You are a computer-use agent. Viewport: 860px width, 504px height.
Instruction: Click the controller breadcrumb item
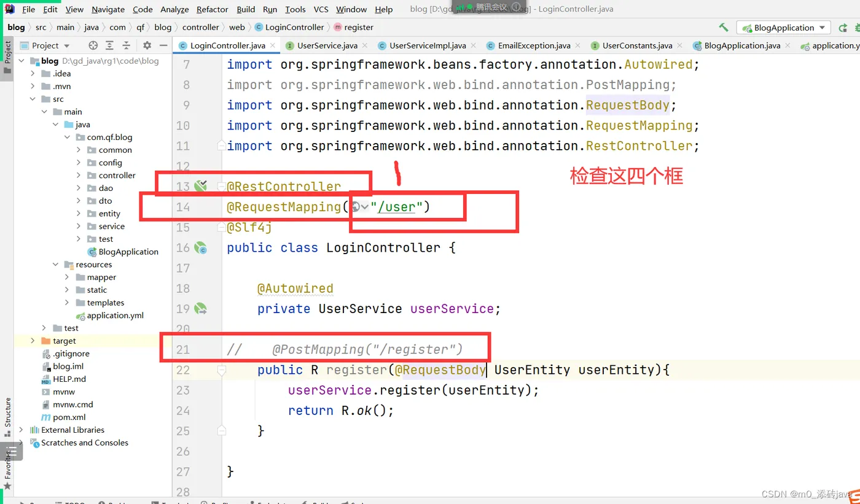click(x=201, y=27)
